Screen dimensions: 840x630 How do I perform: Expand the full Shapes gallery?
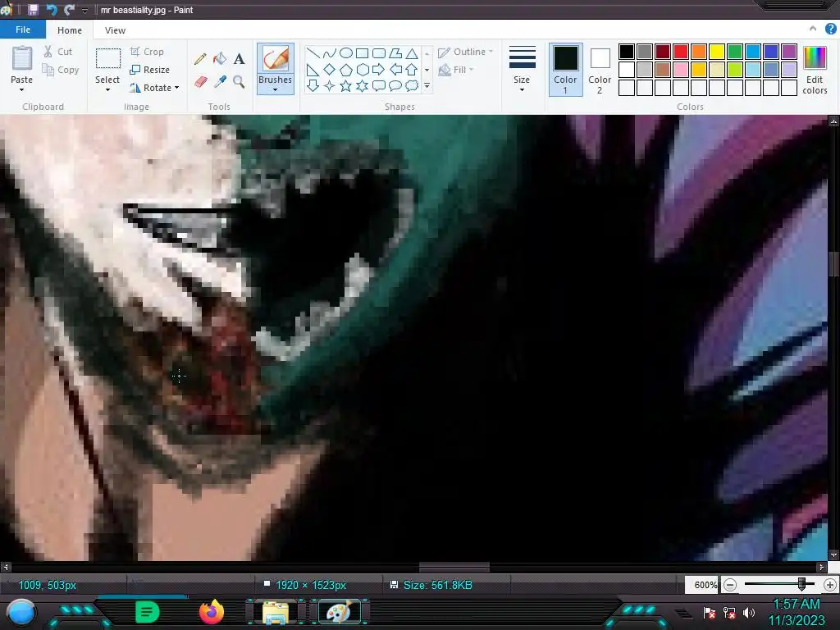click(427, 85)
